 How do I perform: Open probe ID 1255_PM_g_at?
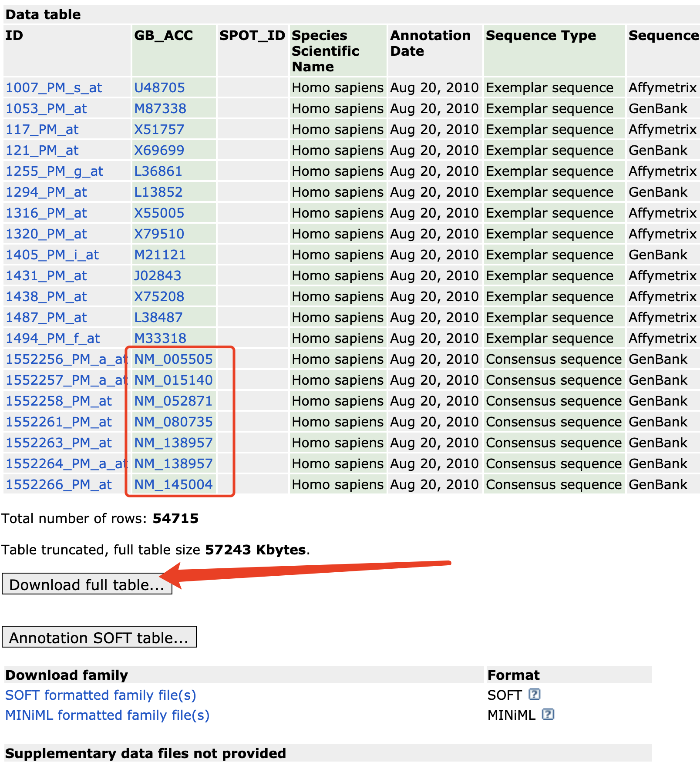coord(54,171)
